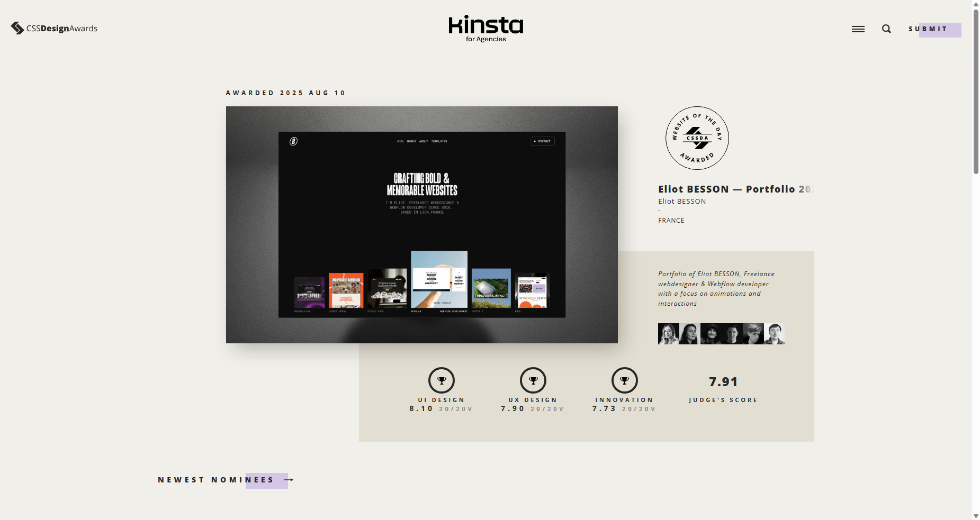Click the UX Design trophy icon
Screen dimensions: 980x520
[x=533, y=380]
